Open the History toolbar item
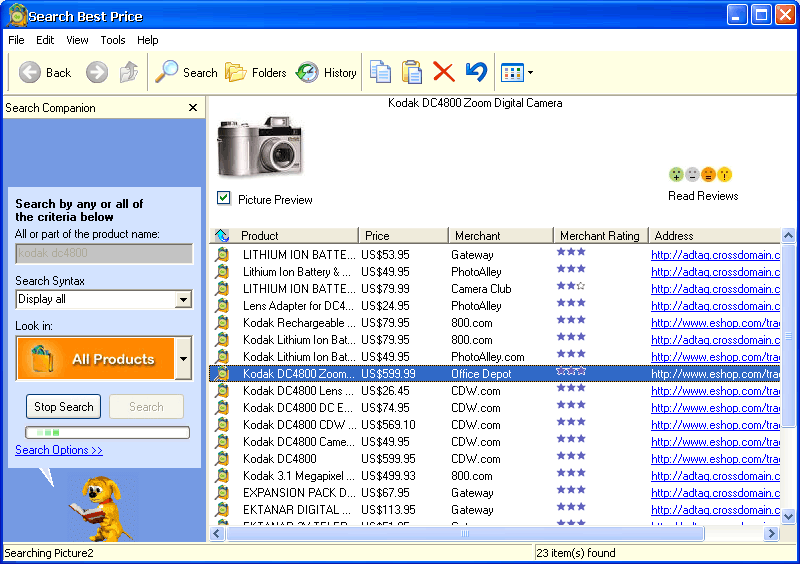This screenshot has width=800, height=564. click(x=326, y=72)
